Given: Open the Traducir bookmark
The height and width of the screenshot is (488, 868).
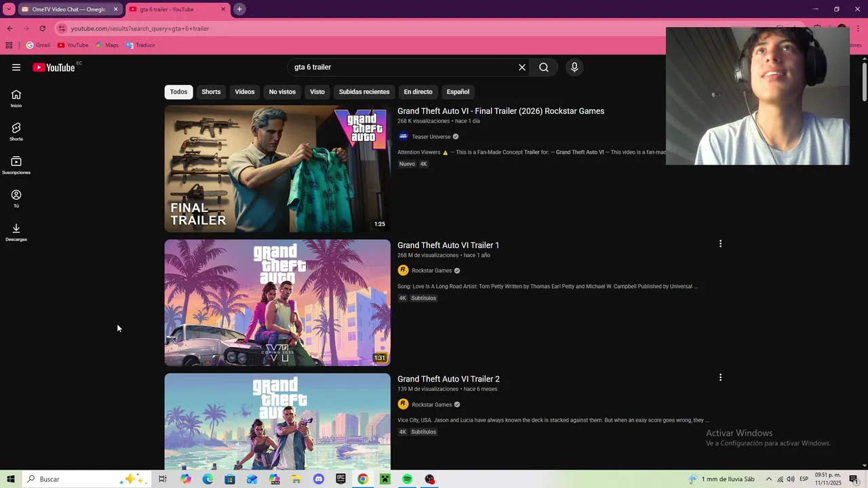Looking at the screenshot, I should pyautogui.click(x=140, y=45).
